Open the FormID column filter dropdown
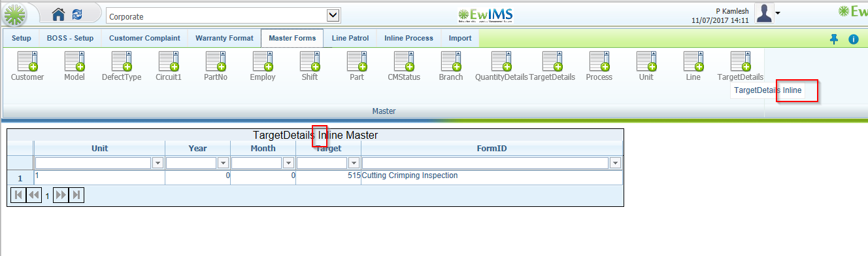This screenshot has height=256, width=868. click(x=615, y=163)
